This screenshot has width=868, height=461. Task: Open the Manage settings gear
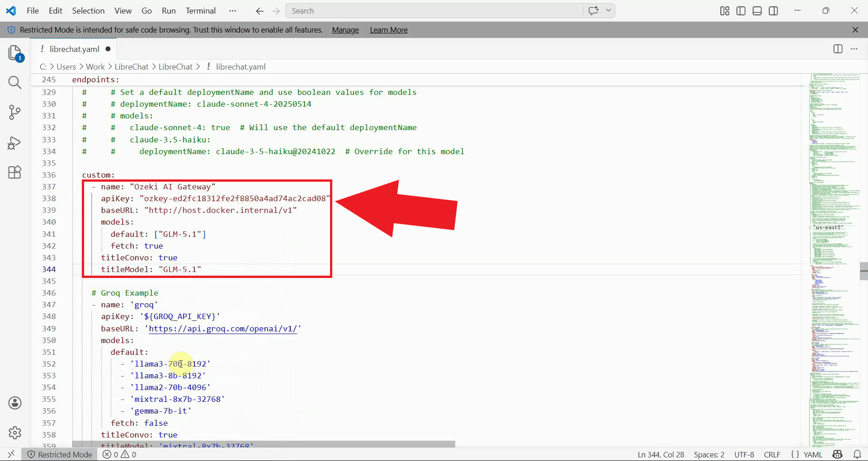tap(15, 433)
